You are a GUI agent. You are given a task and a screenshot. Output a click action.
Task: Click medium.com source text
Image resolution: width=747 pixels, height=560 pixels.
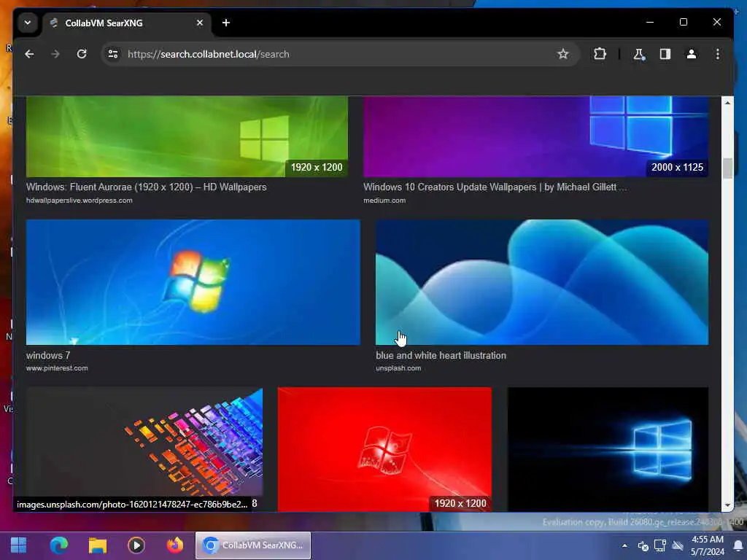click(384, 201)
